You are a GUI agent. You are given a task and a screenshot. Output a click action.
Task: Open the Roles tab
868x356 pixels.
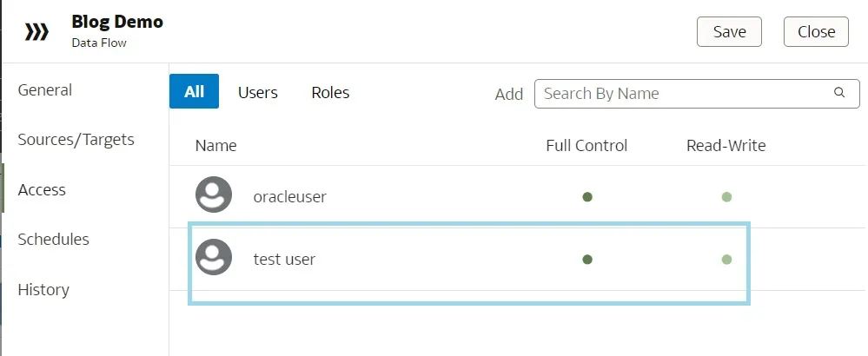(330, 93)
